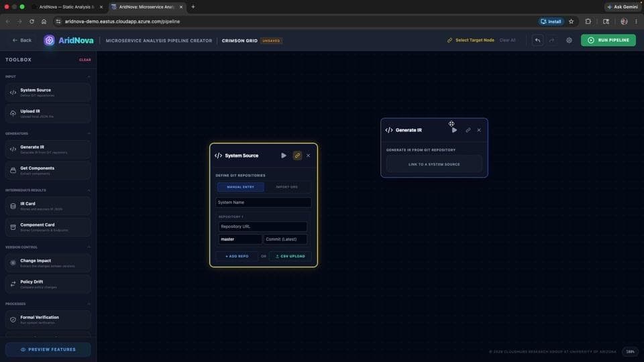The height and width of the screenshot is (362, 644).
Task: Click the master branch field
Action: (x=240, y=239)
